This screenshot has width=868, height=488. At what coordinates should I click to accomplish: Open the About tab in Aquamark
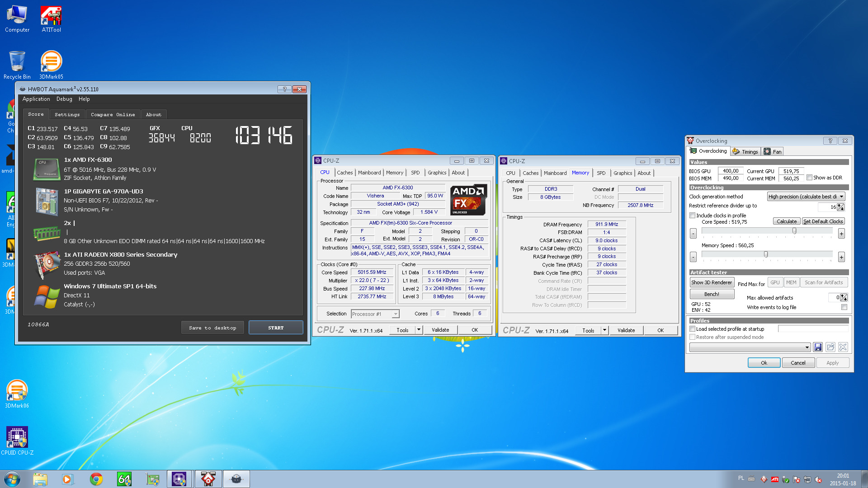click(153, 115)
